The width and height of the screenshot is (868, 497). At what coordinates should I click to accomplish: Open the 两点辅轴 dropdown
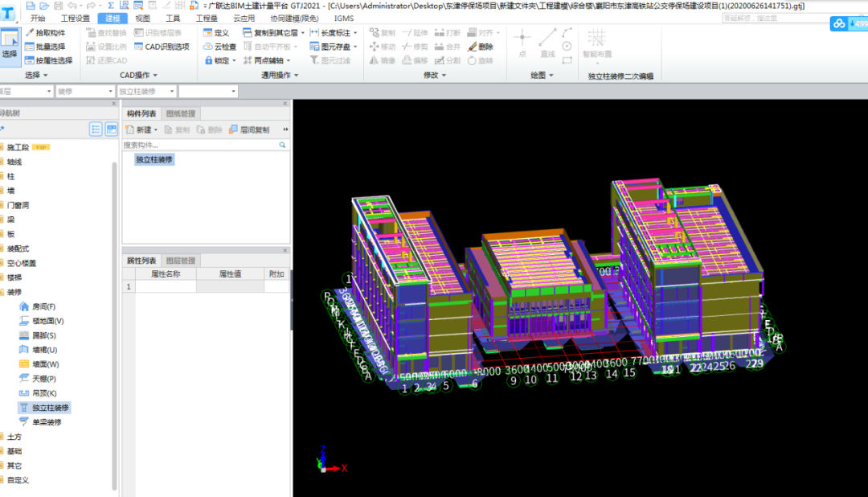pyautogui.click(x=289, y=61)
